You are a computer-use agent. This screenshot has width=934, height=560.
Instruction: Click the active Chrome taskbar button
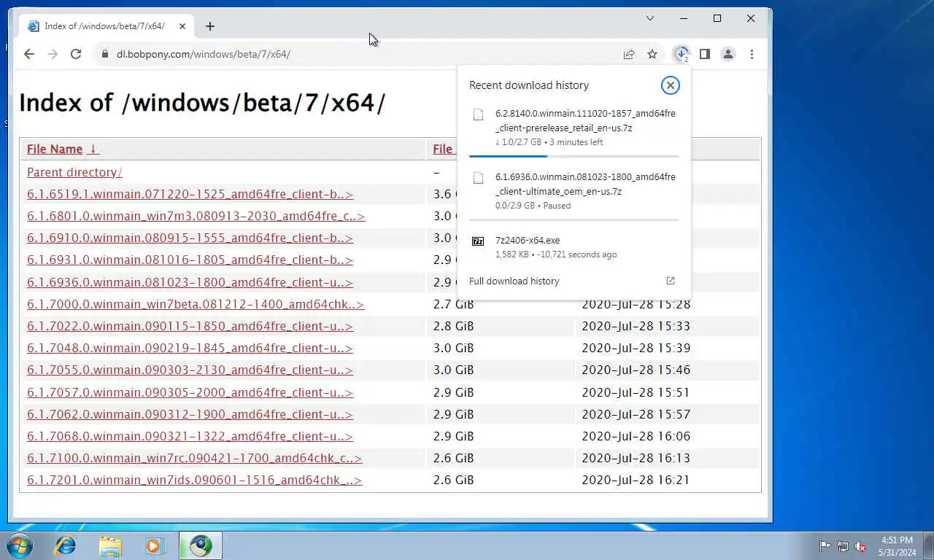pyautogui.click(x=201, y=545)
